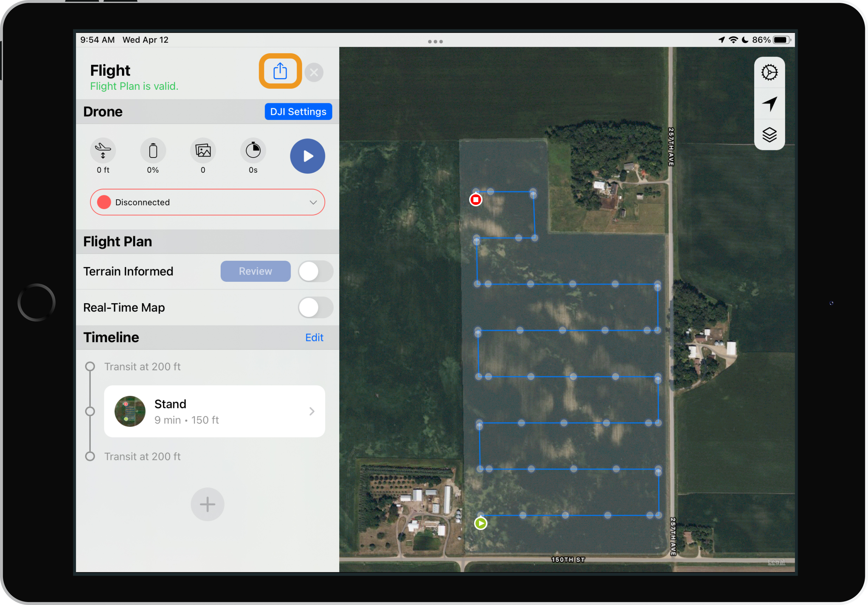Screen dimensions: 868x605
Task: Tap the drone battery level icon
Action: 153,151
